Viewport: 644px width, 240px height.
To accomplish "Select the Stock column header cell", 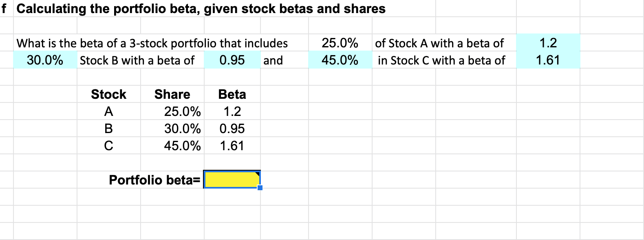I will [x=108, y=94].
